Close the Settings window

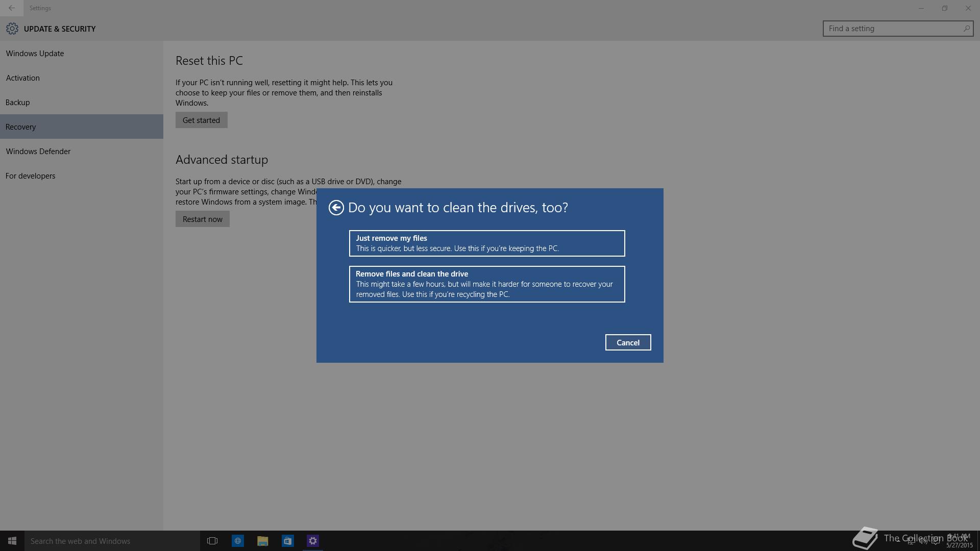coord(968,8)
